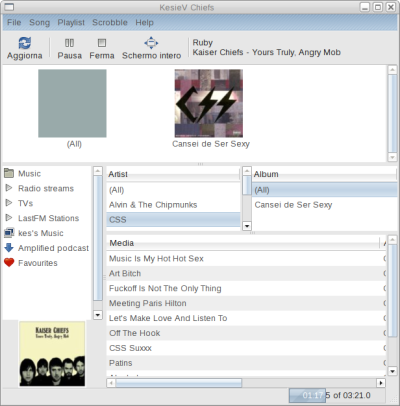Open the Playlist menu
The height and width of the screenshot is (406, 400).
(x=71, y=22)
